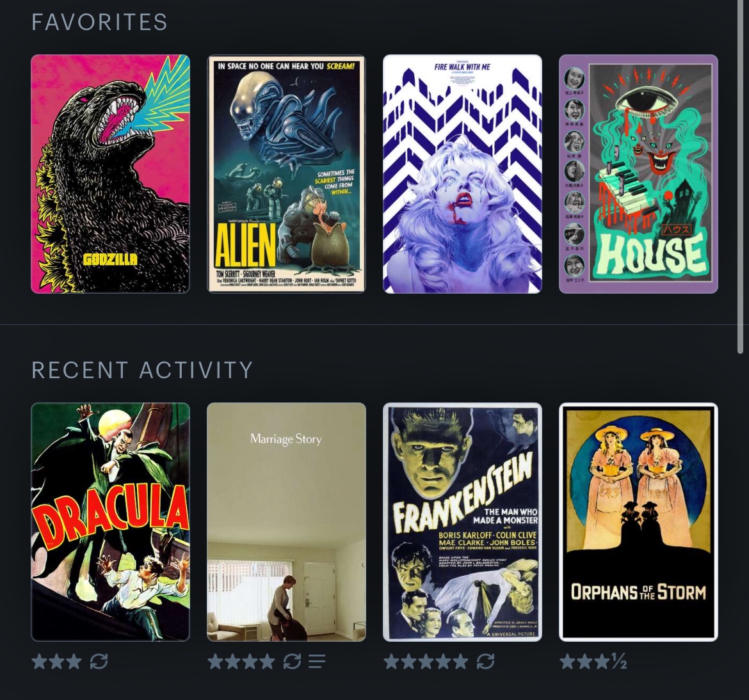The height and width of the screenshot is (700, 749).
Task: Open the review icon under Marriage Story
Action: 317,662
